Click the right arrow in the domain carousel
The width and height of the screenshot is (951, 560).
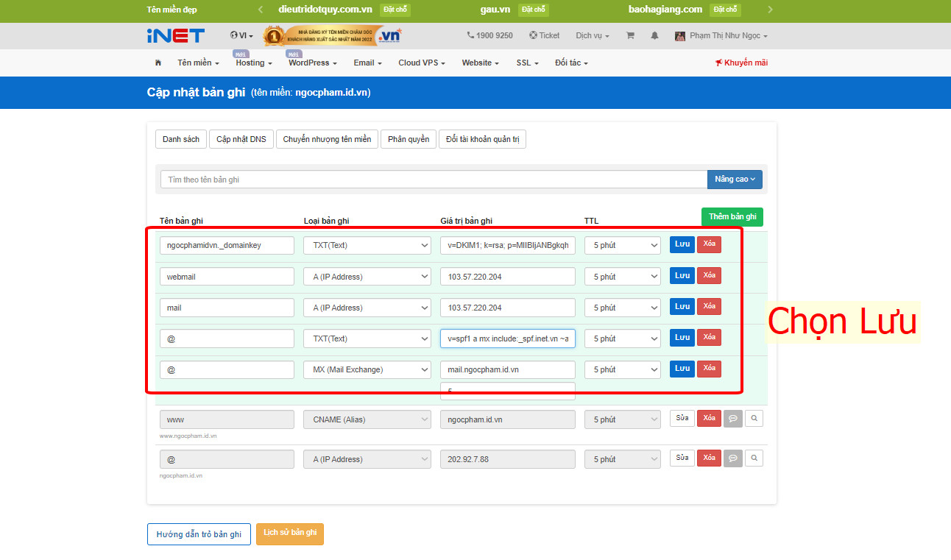point(770,10)
